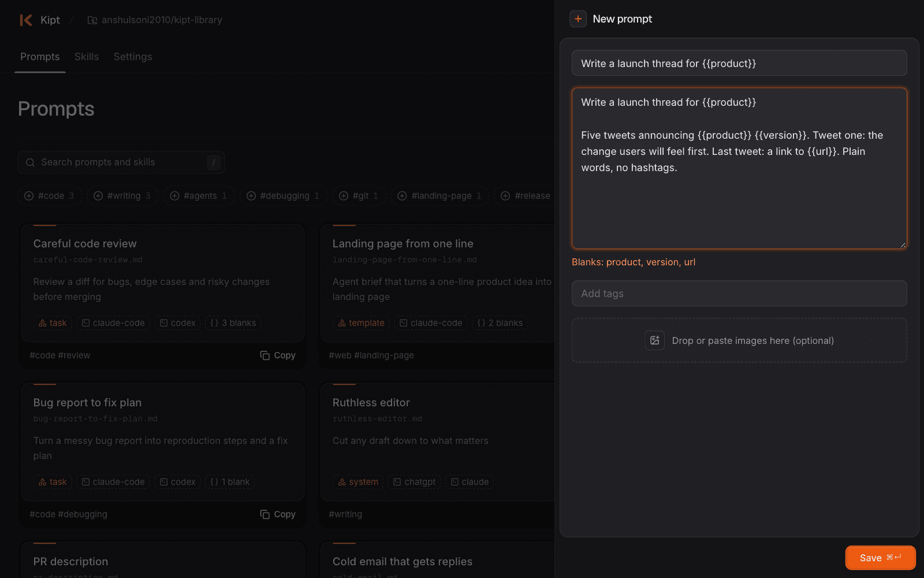Screen dimensions: 924x578
Task: Click the task icon on Careful code review card
Action: coord(43,323)
